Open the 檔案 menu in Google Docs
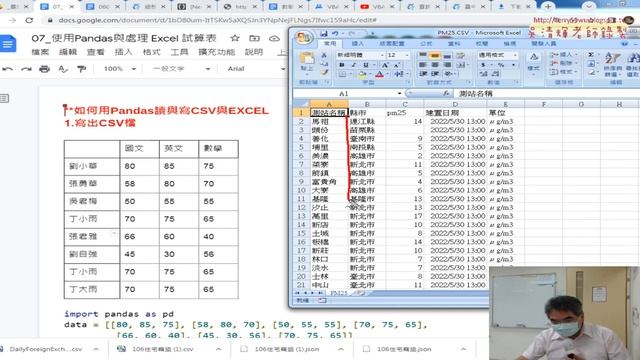The image size is (640, 360). 40,52
